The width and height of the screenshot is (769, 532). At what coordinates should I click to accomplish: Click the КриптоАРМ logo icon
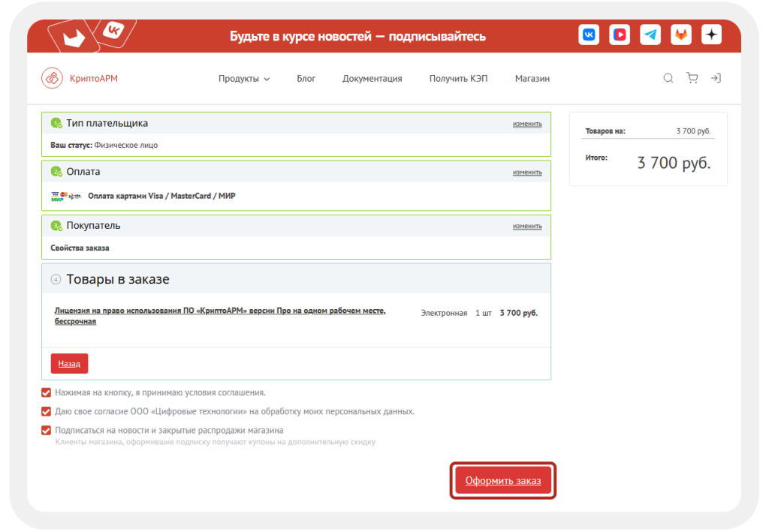(52, 77)
